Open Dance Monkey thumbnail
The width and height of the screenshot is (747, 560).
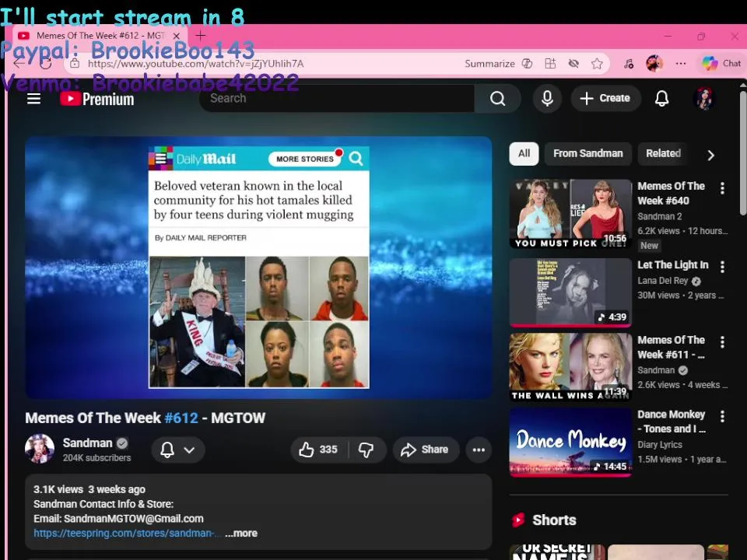(x=570, y=443)
